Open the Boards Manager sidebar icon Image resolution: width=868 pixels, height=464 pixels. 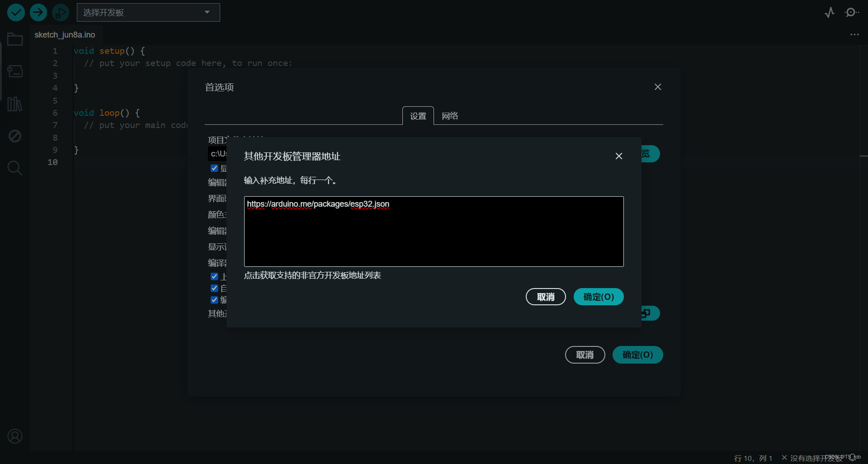[15, 71]
